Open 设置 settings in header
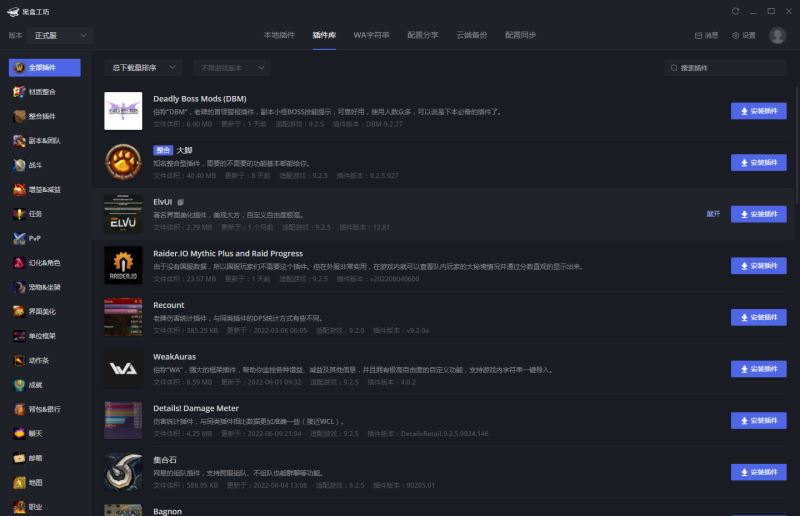800x516 pixels. click(744, 35)
